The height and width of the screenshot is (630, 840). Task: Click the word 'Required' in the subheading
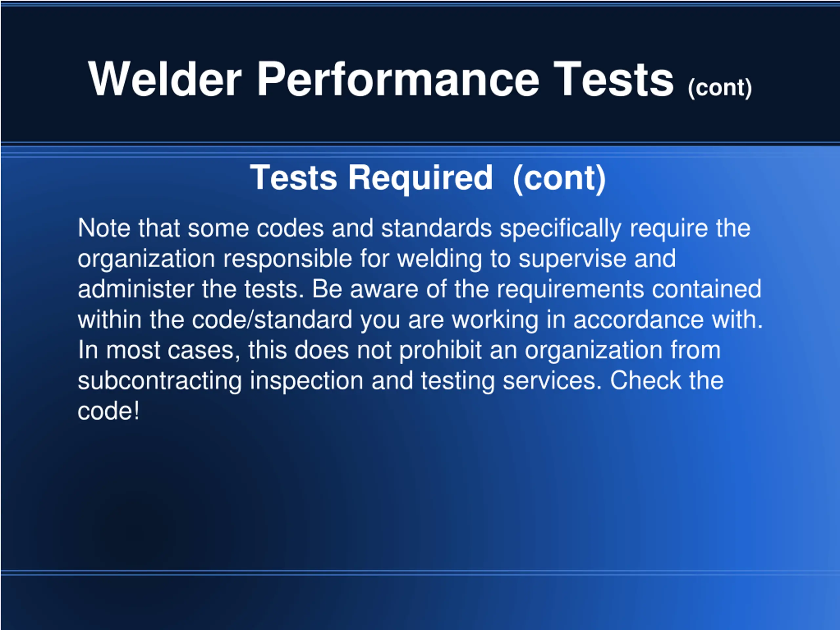click(420, 178)
